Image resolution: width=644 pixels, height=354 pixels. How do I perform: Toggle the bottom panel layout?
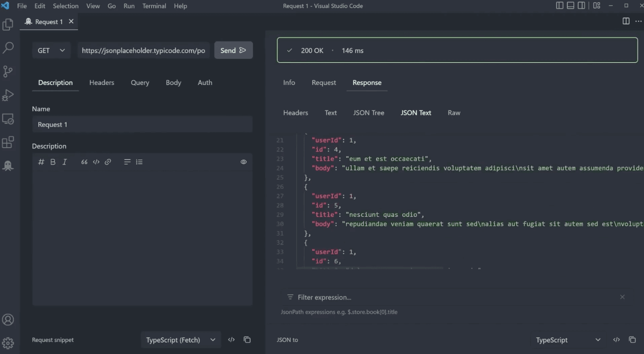570,6
